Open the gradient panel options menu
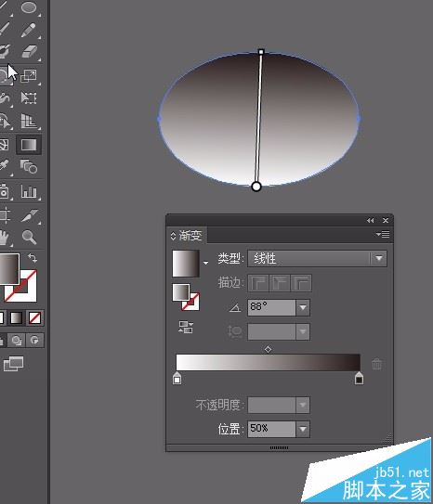The width and height of the screenshot is (433, 504). (383, 234)
